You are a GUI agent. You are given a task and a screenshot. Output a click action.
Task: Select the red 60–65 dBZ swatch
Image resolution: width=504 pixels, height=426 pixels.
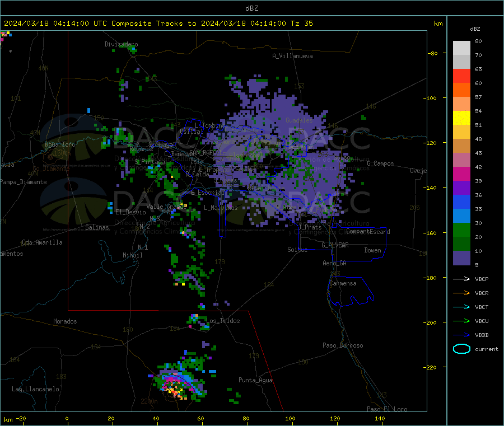pyautogui.click(x=461, y=76)
